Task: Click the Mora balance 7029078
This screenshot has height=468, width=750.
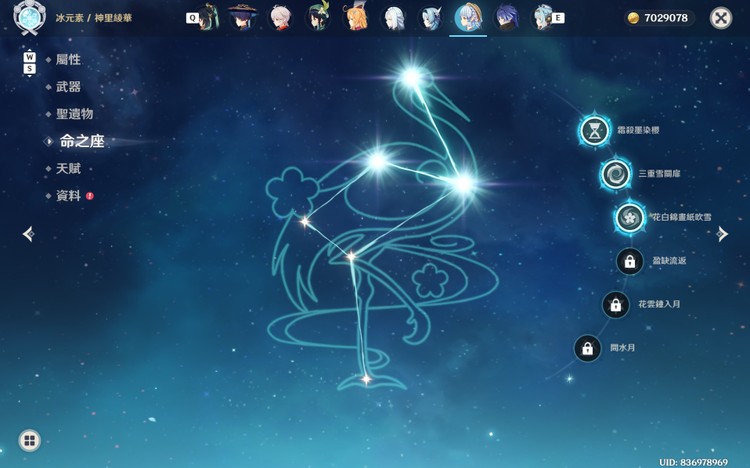Action: click(x=666, y=18)
